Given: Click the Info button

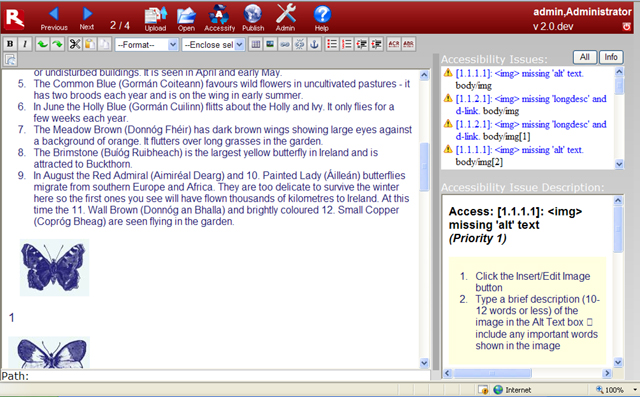Looking at the screenshot, I should [x=611, y=57].
